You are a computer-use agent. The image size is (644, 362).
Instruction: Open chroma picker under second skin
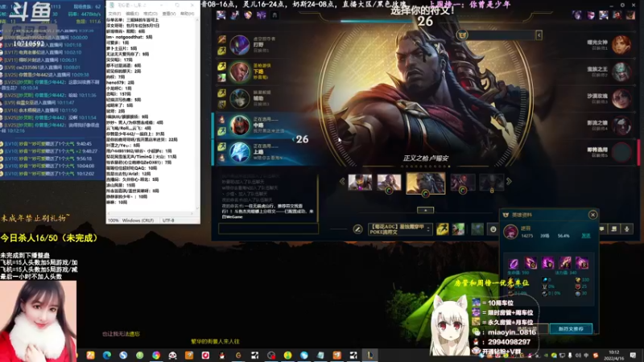click(389, 191)
